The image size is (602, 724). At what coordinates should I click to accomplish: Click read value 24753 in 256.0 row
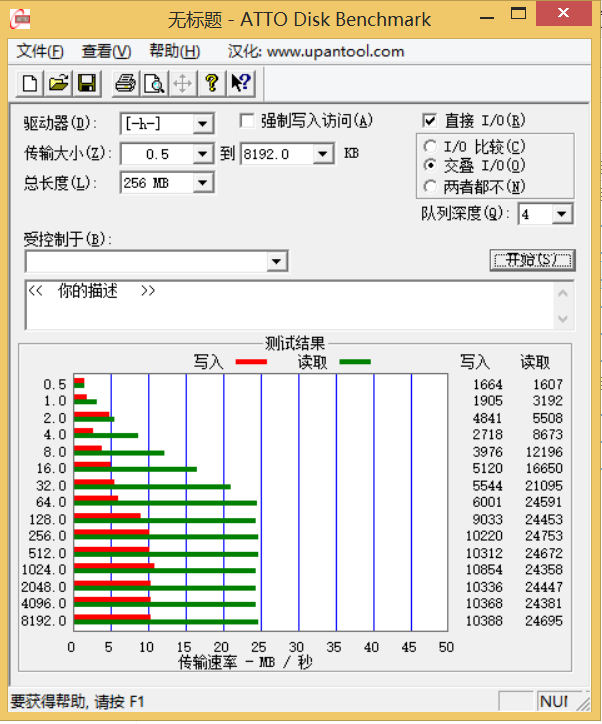[544, 536]
